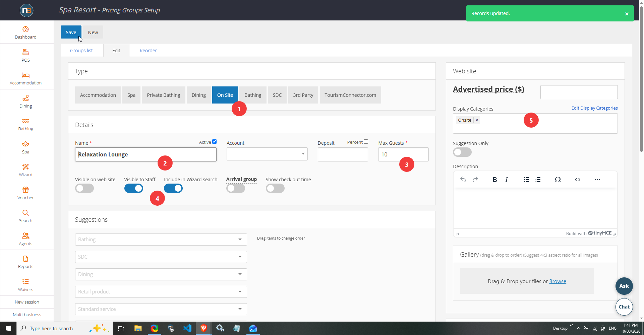644x335 pixels.
Task: Open the Chat button
Action: point(624,307)
